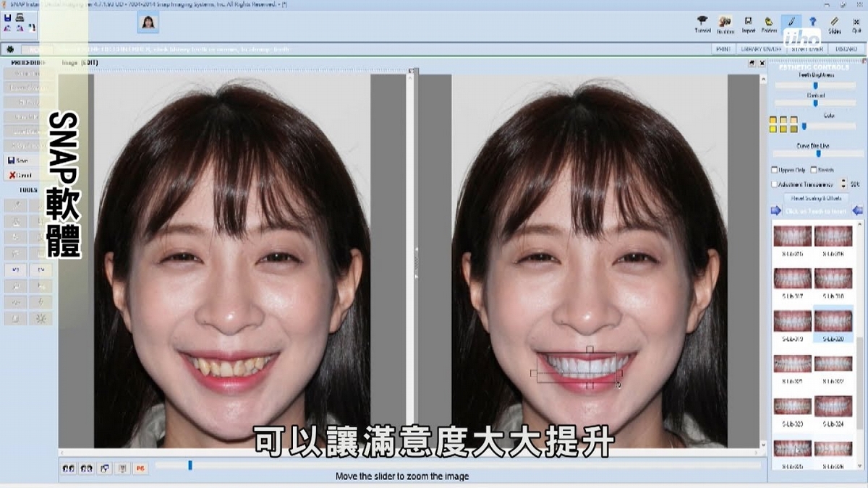The height and width of the screenshot is (488, 868).
Task: Click the Import icon in the toolbar
Action: click(x=748, y=24)
